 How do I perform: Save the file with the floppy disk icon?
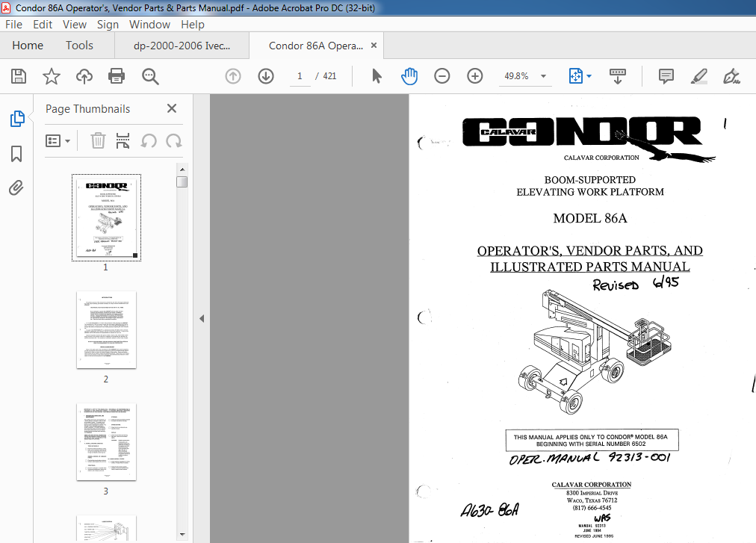pyautogui.click(x=19, y=76)
